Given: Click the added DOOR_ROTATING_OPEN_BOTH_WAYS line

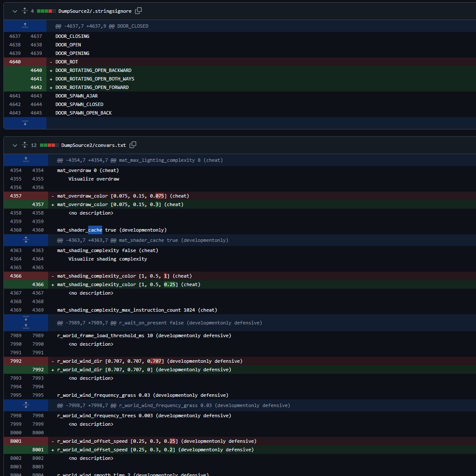Looking at the screenshot, I should 95,79.
